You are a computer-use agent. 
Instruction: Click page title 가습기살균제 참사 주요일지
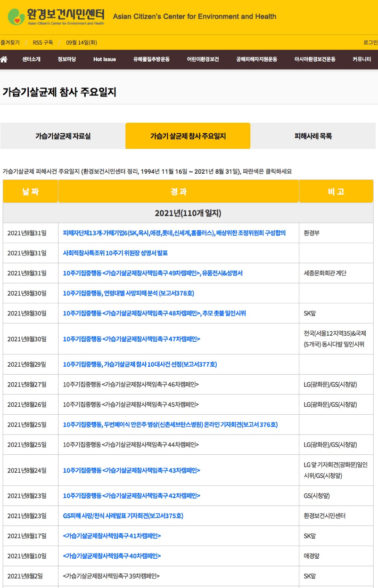click(x=59, y=92)
